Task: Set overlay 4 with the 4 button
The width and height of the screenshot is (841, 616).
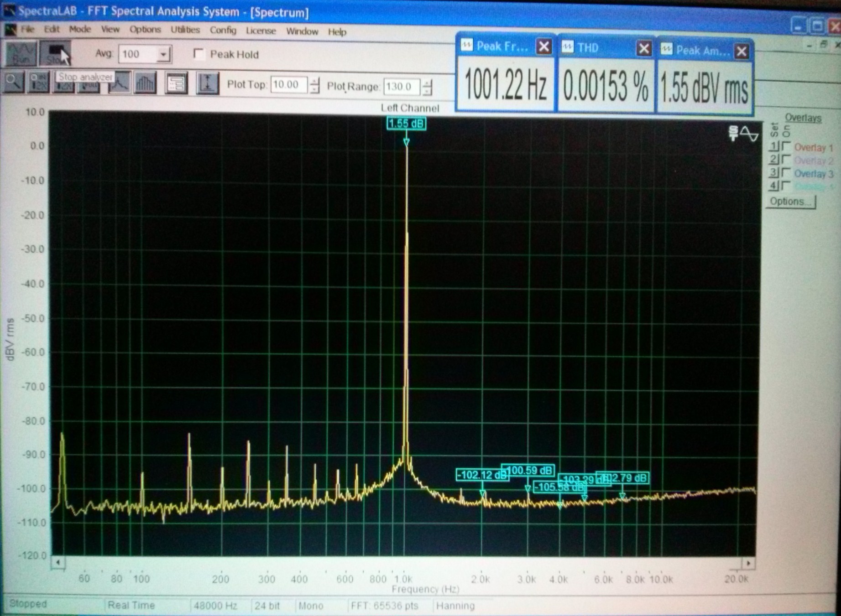Action: pyautogui.click(x=774, y=186)
